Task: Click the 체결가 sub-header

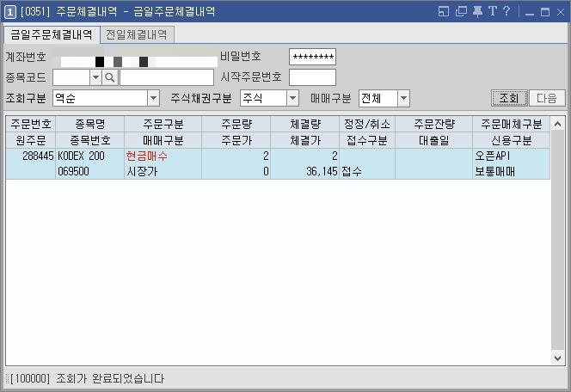Action: click(305, 140)
